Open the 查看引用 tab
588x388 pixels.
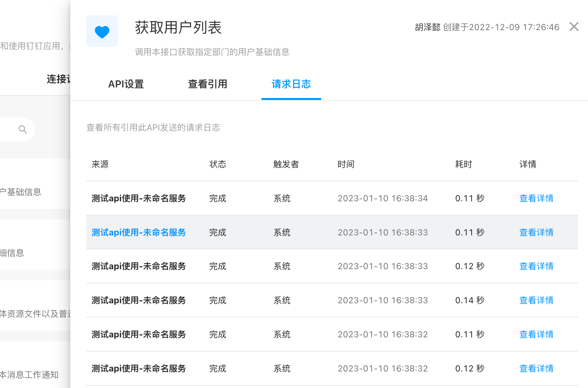click(207, 84)
